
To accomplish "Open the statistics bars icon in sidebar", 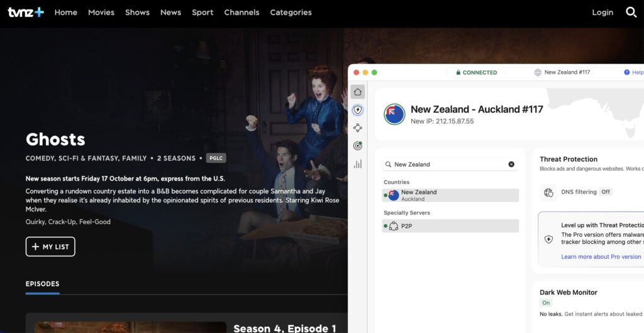I will [x=358, y=164].
